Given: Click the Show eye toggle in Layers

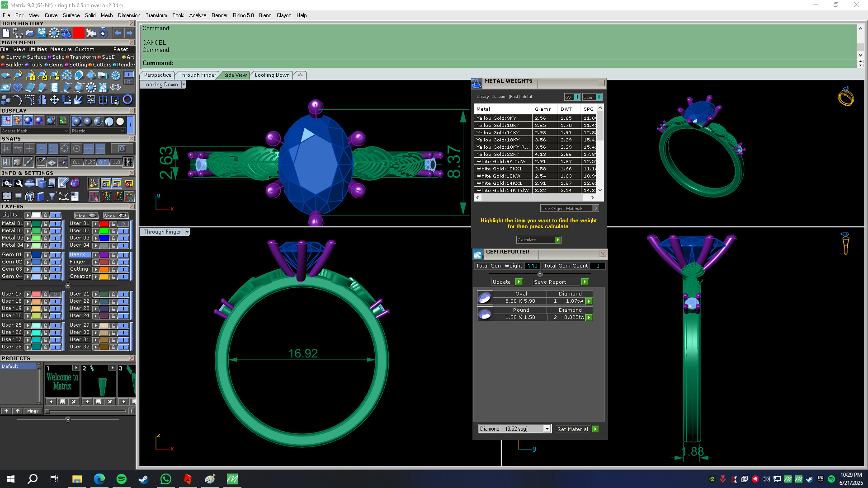Looking at the screenshot, I should pyautogui.click(x=116, y=216).
